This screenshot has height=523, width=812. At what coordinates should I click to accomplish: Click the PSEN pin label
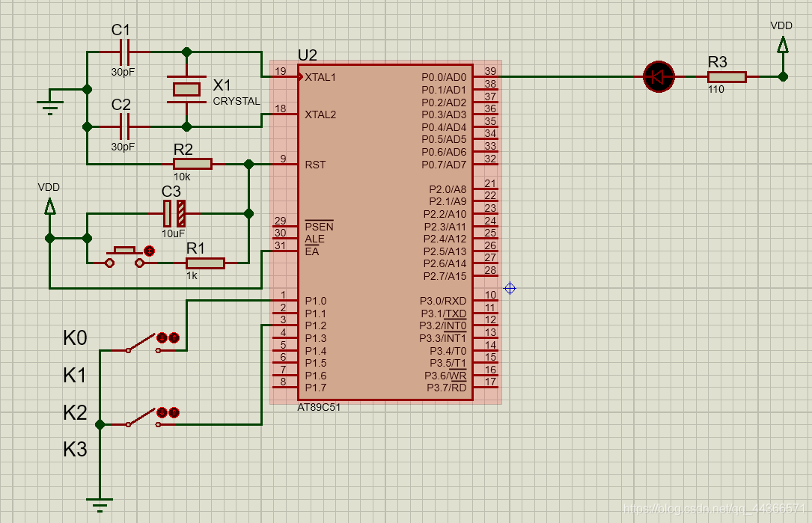pos(319,226)
